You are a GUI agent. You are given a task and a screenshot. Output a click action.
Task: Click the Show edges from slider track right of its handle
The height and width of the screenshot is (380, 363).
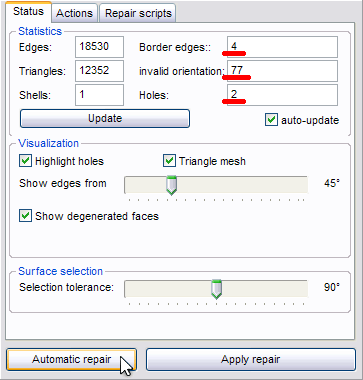pyautogui.click(x=242, y=185)
